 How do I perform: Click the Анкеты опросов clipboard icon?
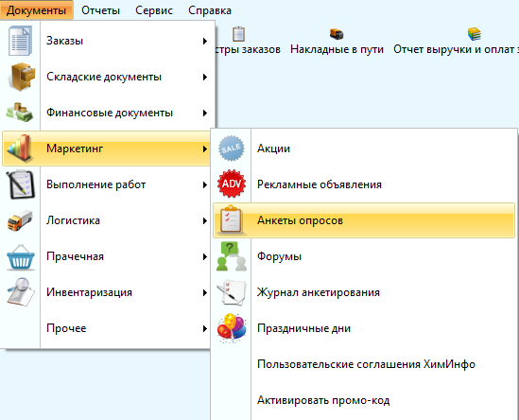point(231,219)
